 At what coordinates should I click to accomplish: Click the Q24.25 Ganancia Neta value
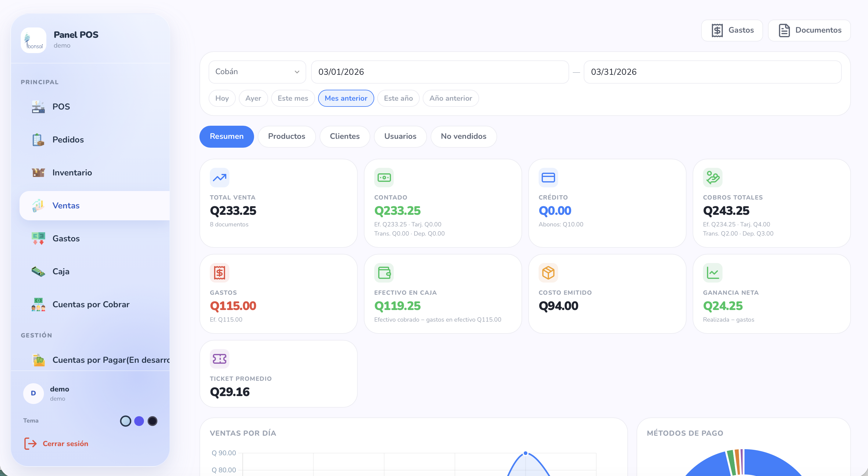(723, 306)
